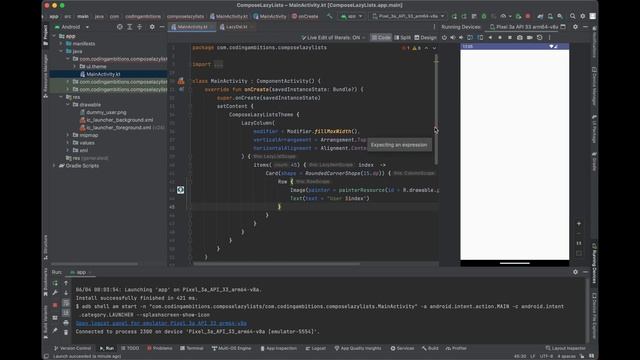
Task: Select opened file in the Project panel target icon
Action: coord(120,27)
